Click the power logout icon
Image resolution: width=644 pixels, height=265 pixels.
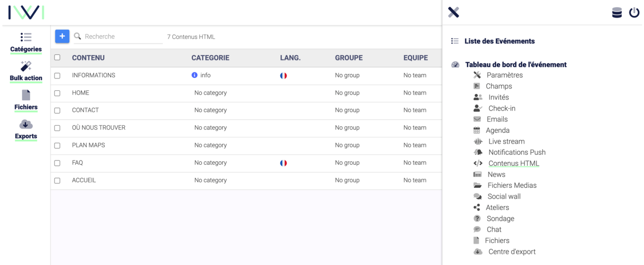634,13
